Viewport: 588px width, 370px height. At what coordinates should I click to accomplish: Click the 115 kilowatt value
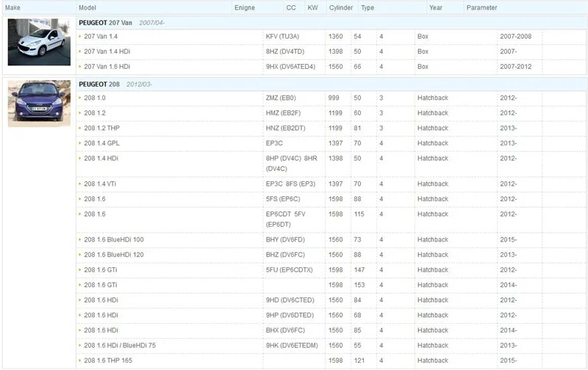(x=359, y=214)
